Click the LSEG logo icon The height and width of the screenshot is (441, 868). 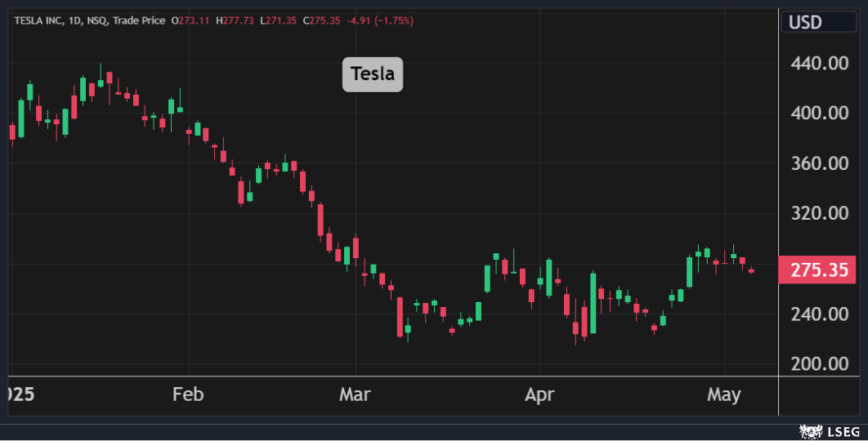pos(810,430)
